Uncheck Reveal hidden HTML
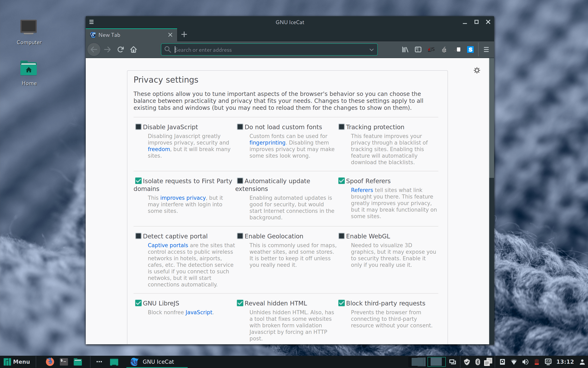The image size is (588, 368). pyautogui.click(x=240, y=303)
